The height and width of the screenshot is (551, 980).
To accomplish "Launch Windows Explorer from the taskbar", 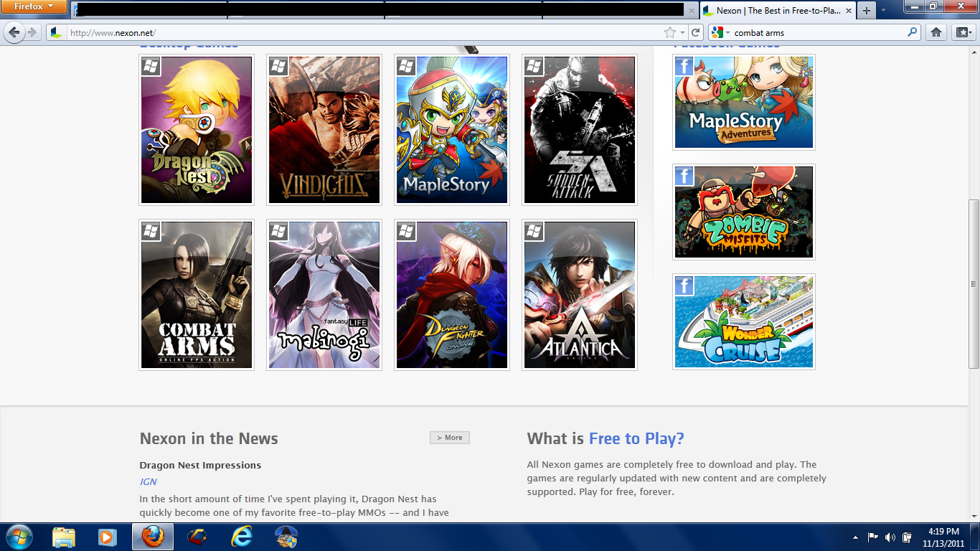I will coord(64,537).
